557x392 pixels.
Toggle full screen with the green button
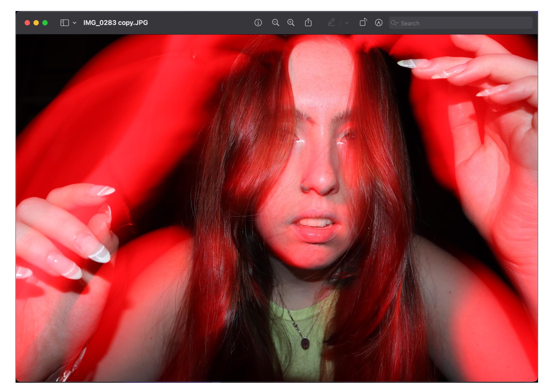click(45, 23)
